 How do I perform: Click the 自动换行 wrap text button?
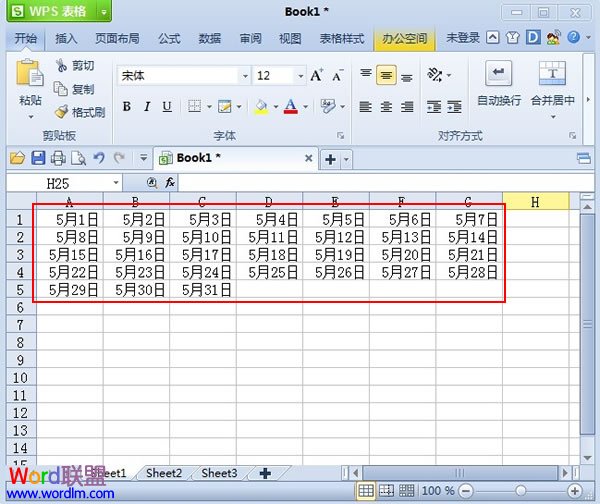coord(498,83)
